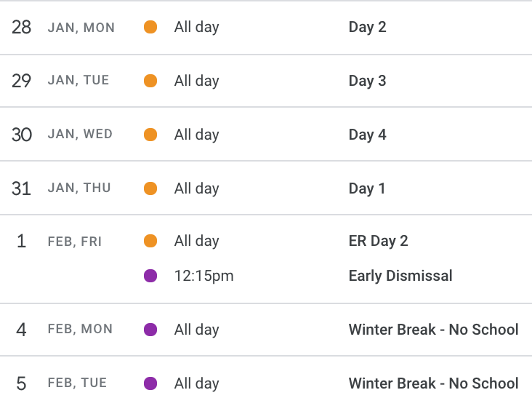This screenshot has height=406, width=532.
Task: Click purple dot for Early Dismissal event
Action: [150, 276]
